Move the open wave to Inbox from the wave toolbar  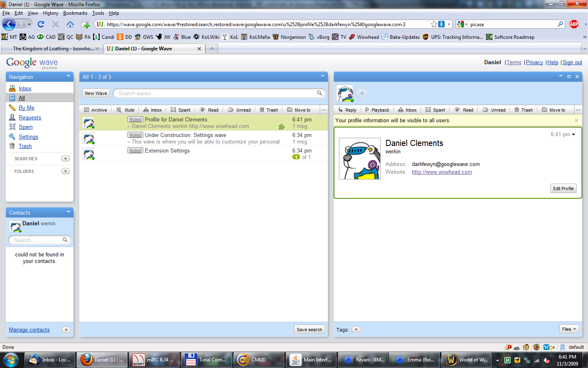tap(407, 110)
